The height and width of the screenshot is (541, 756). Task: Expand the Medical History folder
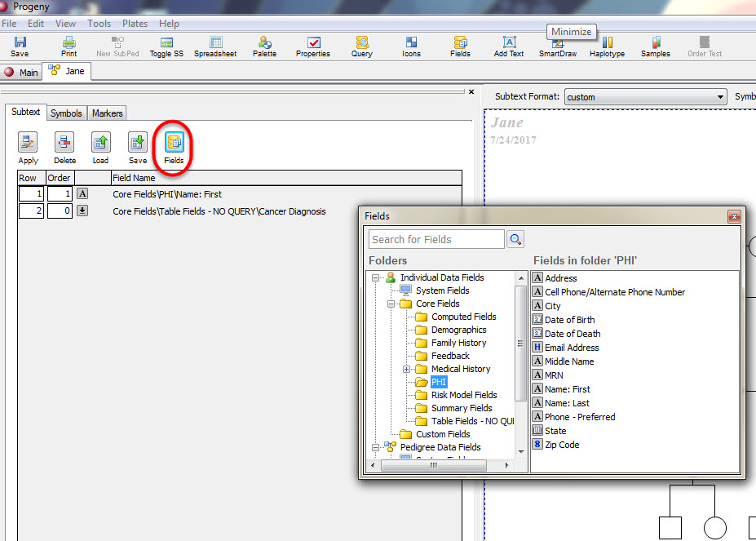tap(406, 369)
